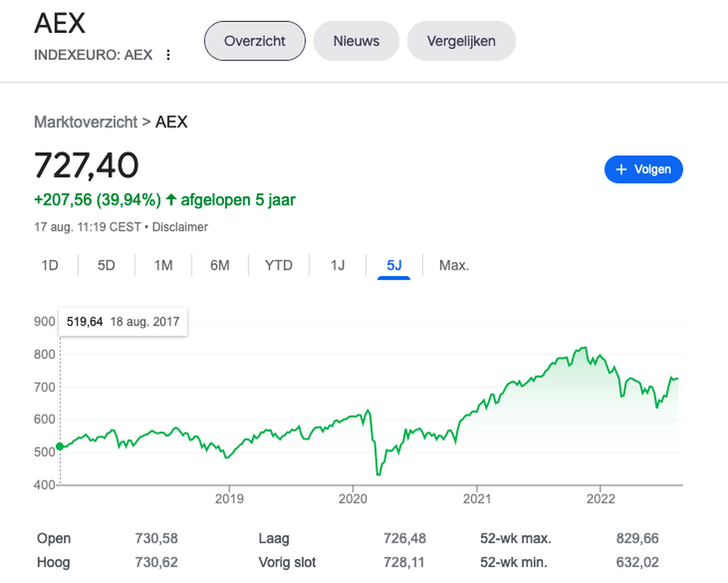Click the green start-point dot on chart
Screen dimensions: 728x583
click(60, 447)
